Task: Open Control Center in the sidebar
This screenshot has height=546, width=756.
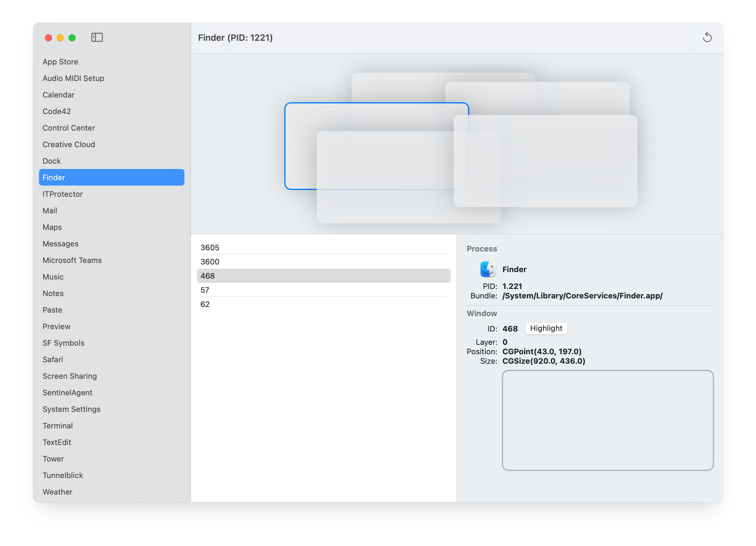Action: (112, 128)
